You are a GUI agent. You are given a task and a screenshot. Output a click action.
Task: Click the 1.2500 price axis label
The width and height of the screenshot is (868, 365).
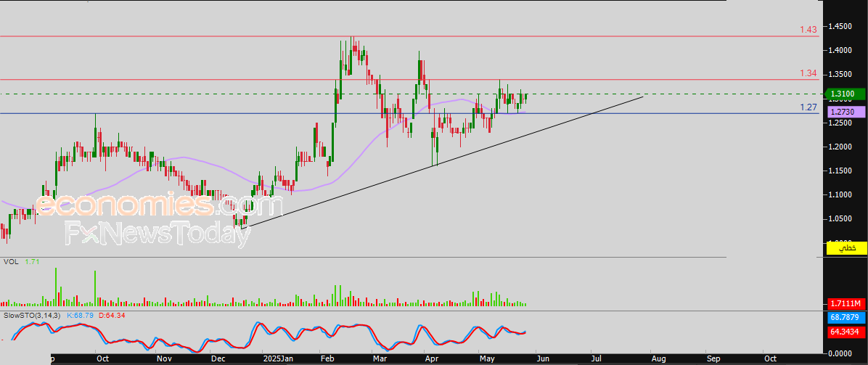[x=843, y=123]
